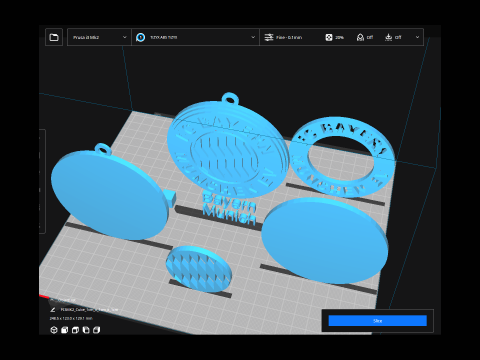The image size is (480, 360).
Task: Click the support off icon
Action: (360, 37)
